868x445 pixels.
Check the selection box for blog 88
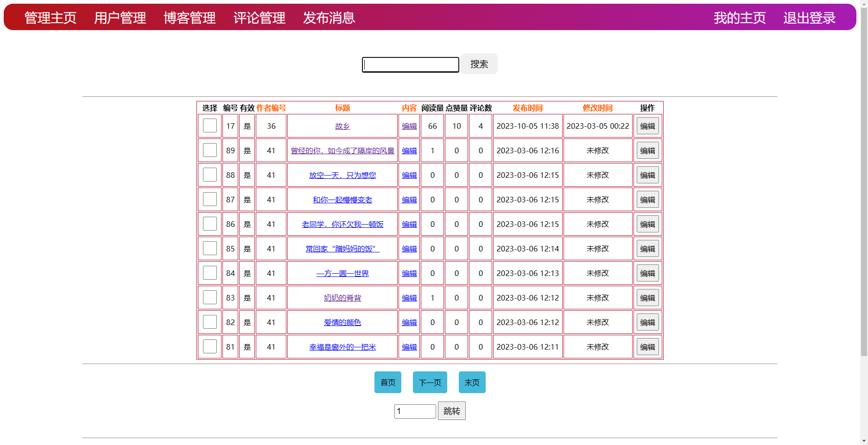210,175
